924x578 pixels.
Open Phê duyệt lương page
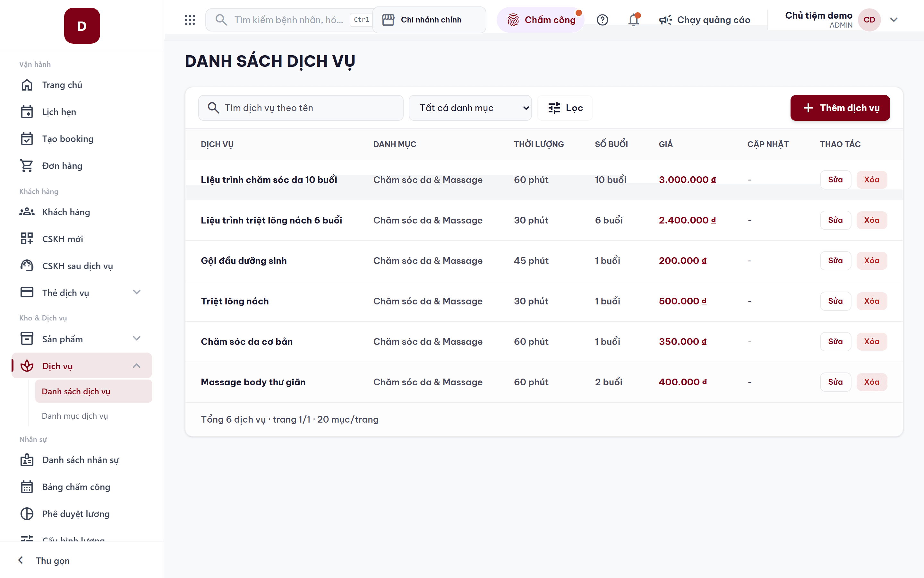[x=82, y=514]
